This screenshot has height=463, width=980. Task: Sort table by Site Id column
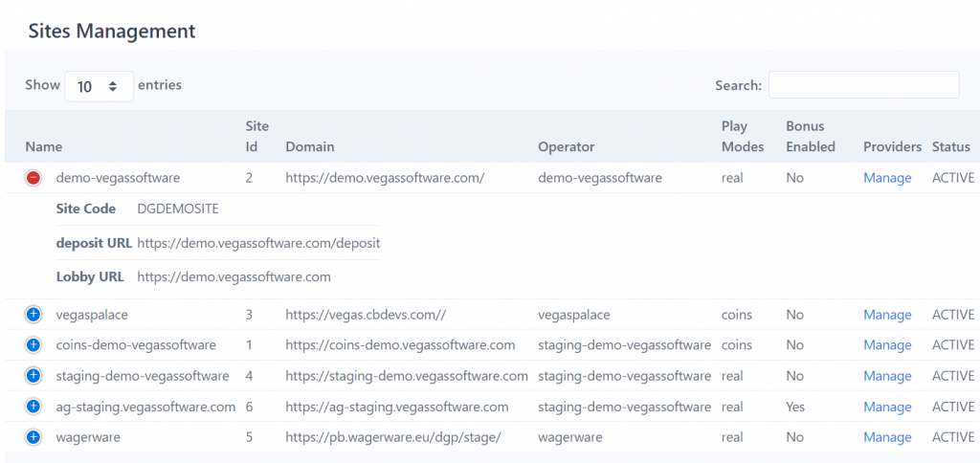(256, 137)
